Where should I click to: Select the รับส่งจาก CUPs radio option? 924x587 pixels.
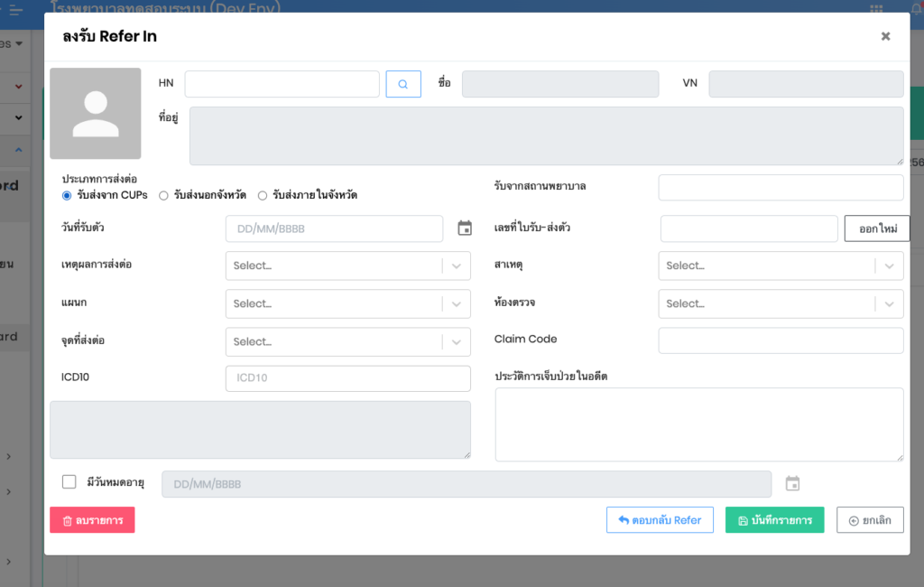pyautogui.click(x=67, y=195)
